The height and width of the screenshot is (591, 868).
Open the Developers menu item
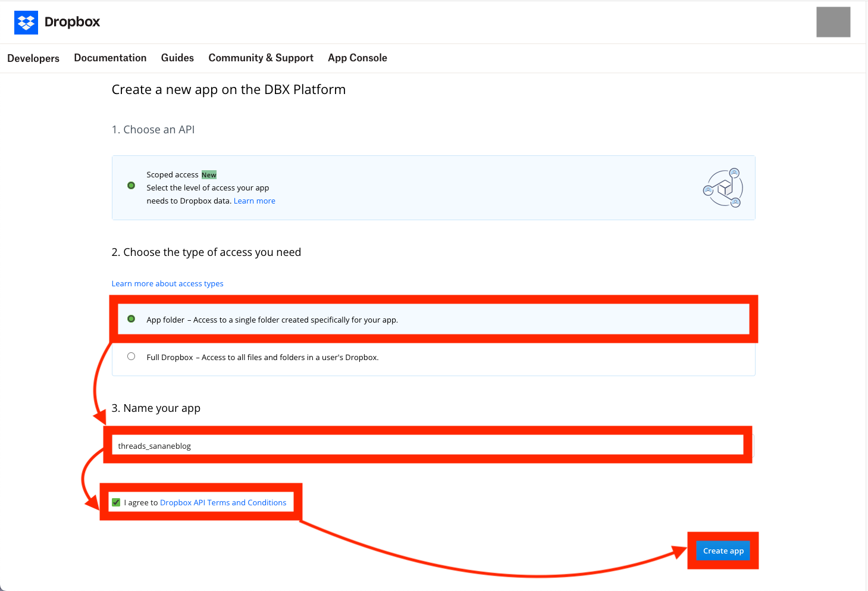tap(33, 58)
